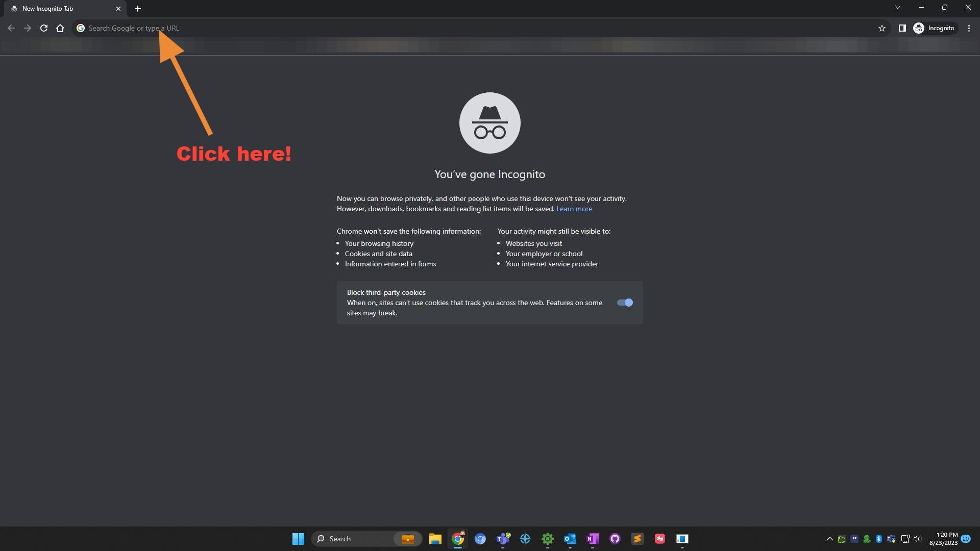
Task: Open the blue compass app in taskbar
Action: 525,539
